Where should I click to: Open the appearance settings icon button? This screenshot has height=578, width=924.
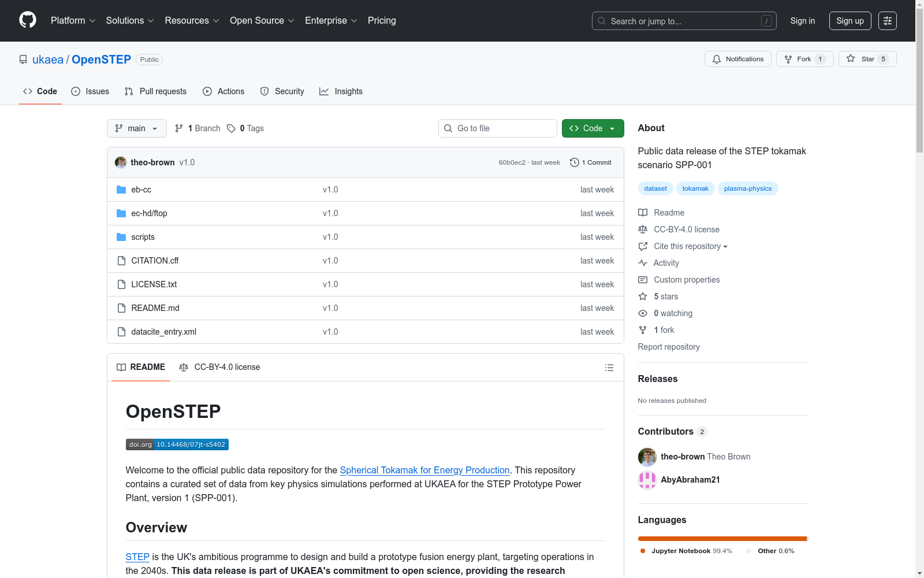pos(888,21)
